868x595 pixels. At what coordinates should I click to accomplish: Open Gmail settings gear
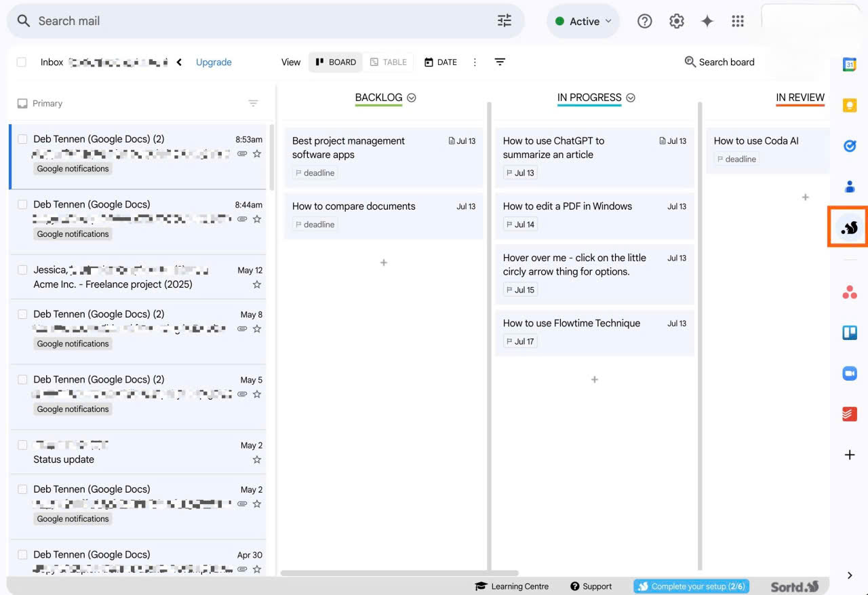676,21
